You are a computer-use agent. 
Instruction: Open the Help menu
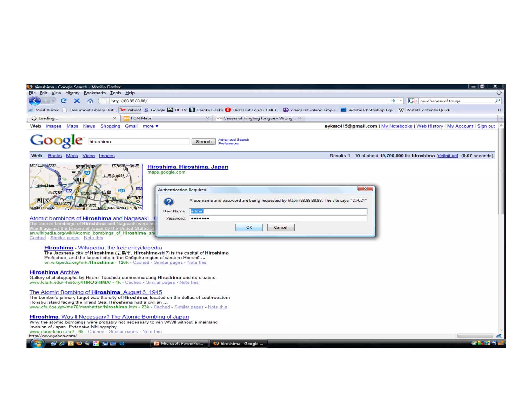coord(130,93)
